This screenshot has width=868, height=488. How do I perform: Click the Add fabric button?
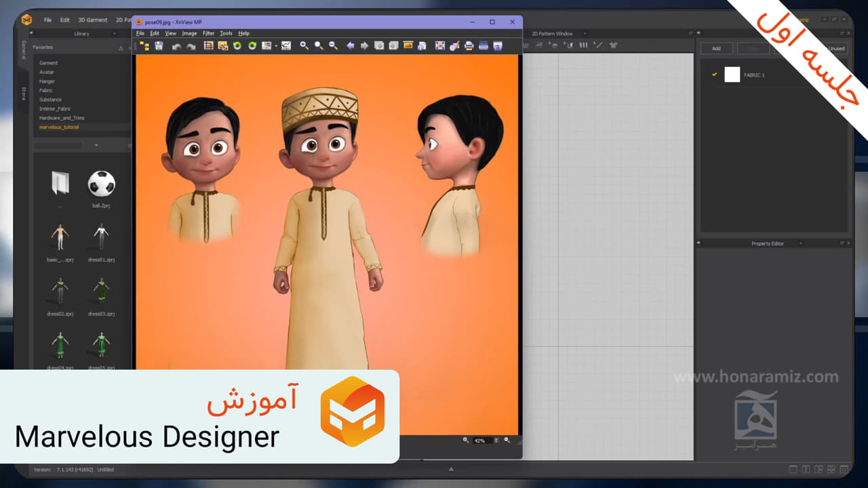(716, 48)
